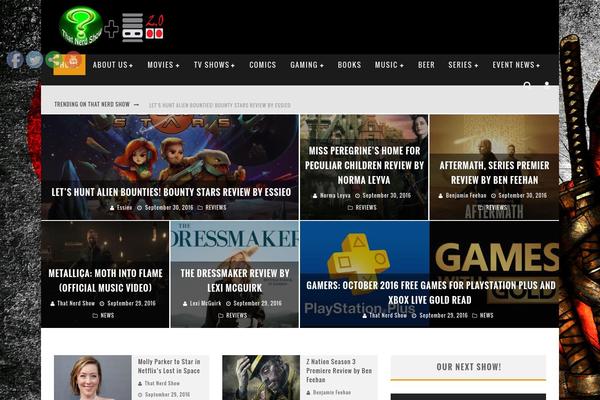Open the search magnifier icon in navbar
The image size is (600, 400).
(x=527, y=85)
